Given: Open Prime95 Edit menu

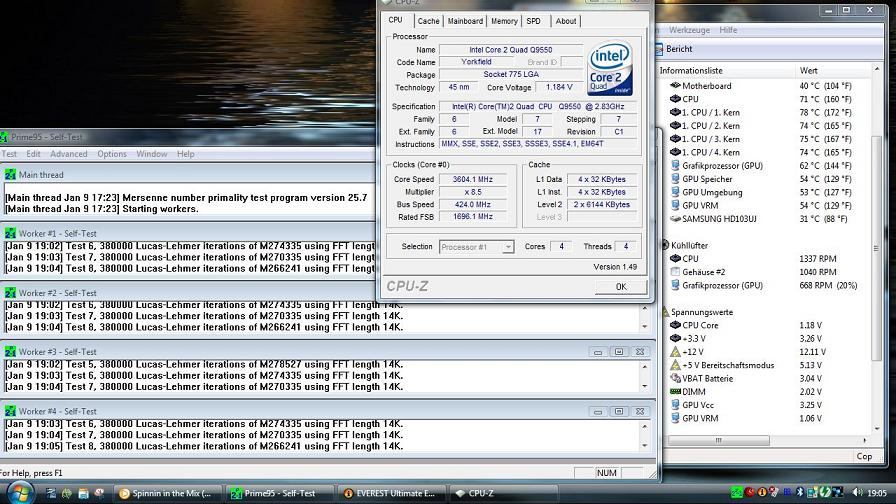Looking at the screenshot, I should 34,154.
